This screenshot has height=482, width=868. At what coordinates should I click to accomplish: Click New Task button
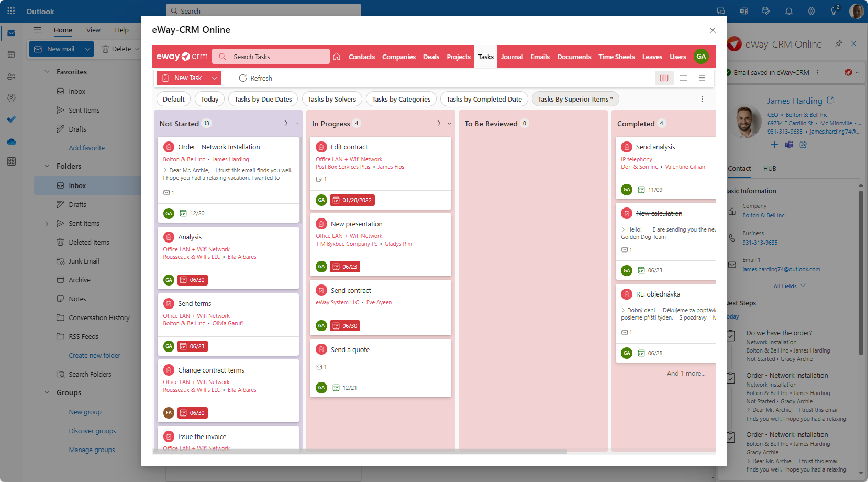coord(182,78)
